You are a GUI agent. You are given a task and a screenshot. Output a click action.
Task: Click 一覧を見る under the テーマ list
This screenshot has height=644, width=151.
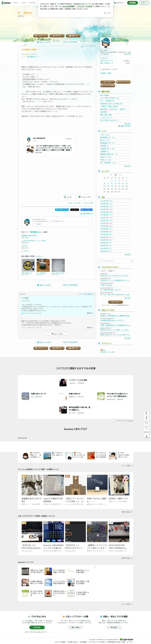point(127,166)
